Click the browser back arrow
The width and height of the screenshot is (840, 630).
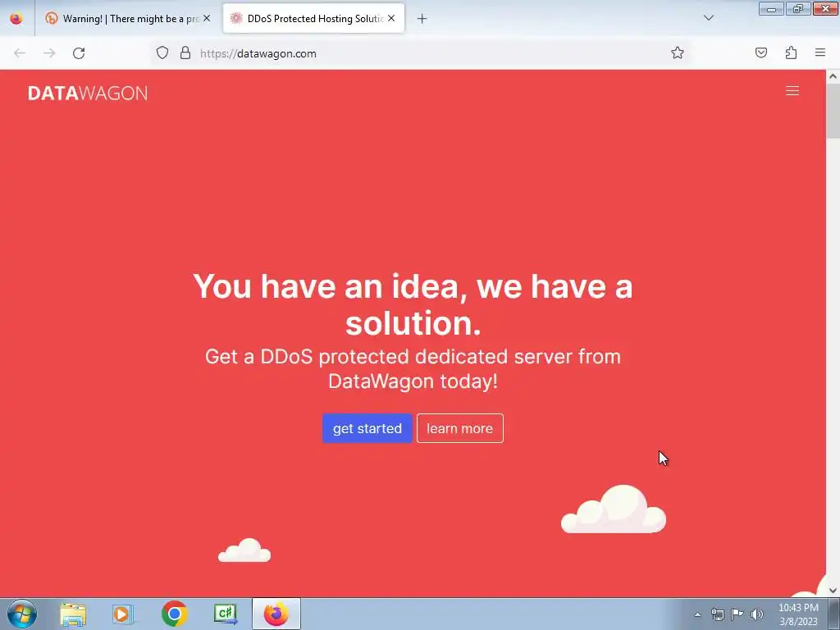click(x=20, y=53)
